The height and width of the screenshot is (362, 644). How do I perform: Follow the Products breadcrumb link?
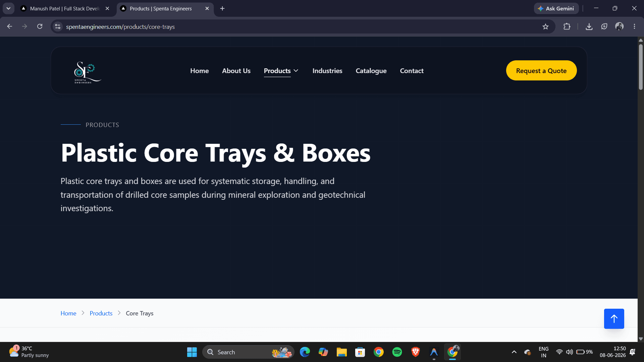(101, 313)
